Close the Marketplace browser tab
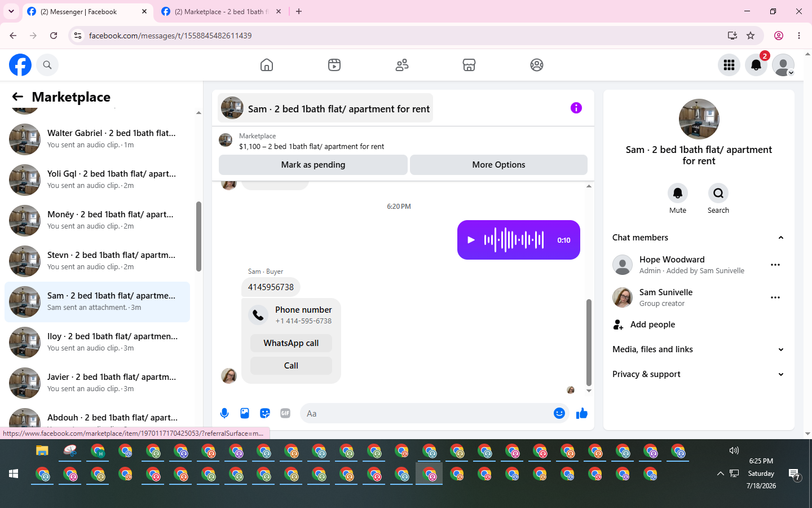 click(279, 11)
